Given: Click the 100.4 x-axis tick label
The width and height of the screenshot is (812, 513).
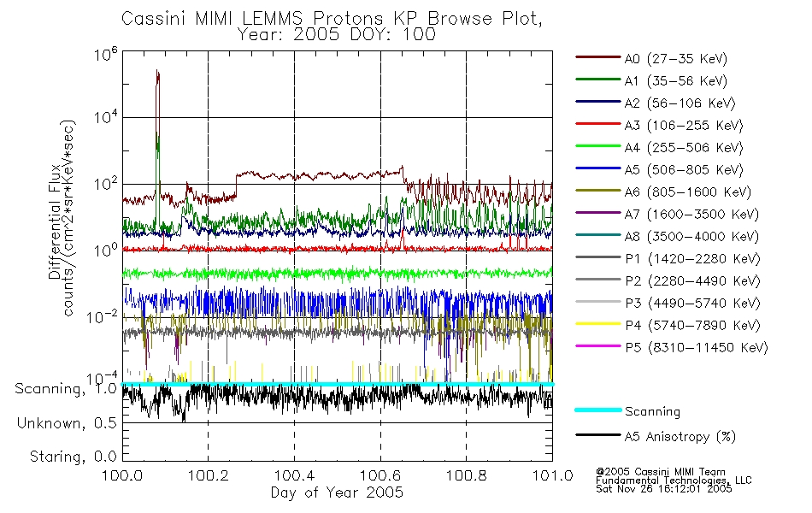Looking at the screenshot, I should click(294, 475).
